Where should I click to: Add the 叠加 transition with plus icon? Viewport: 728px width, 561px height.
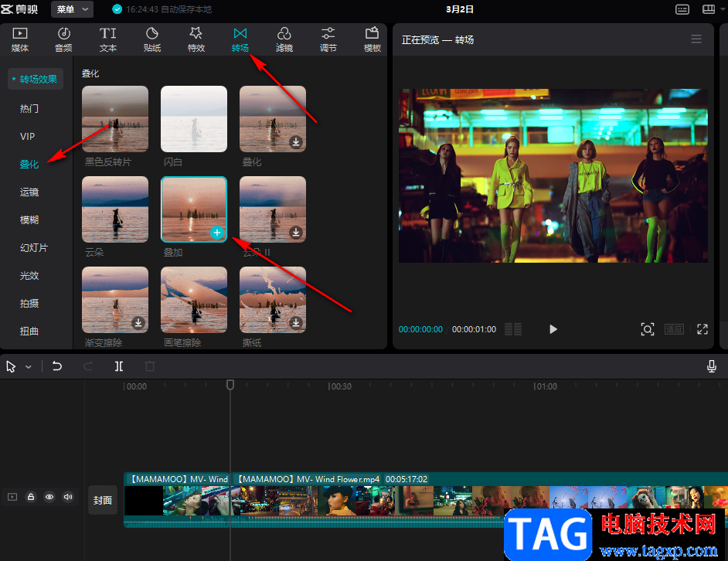[217, 233]
